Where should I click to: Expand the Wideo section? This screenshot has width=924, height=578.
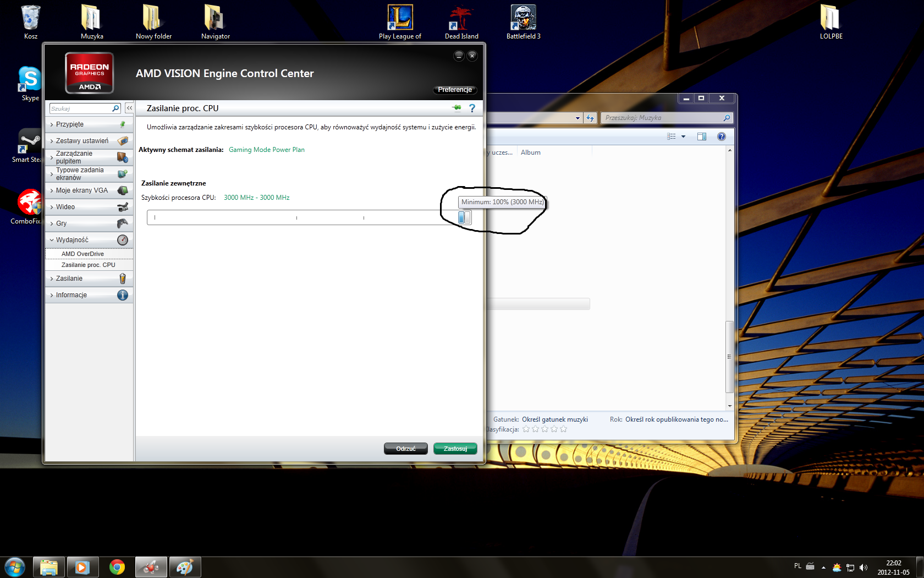click(x=89, y=207)
